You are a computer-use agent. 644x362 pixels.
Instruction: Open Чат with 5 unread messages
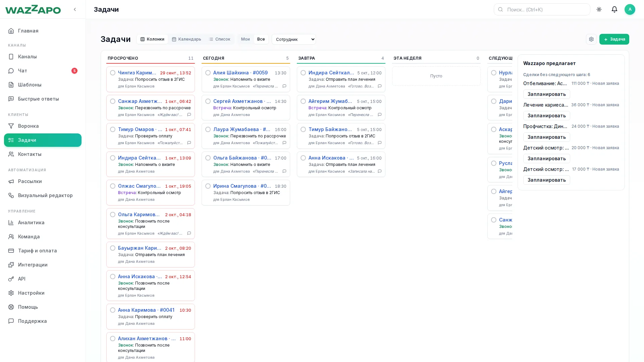coord(43,71)
